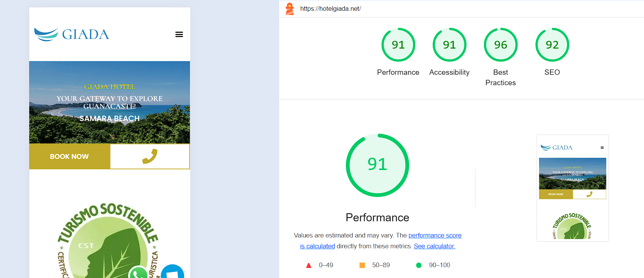Image resolution: width=644 pixels, height=278 pixels.
Task: Click the SAMARA BEACH hero text
Action: [110, 118]
